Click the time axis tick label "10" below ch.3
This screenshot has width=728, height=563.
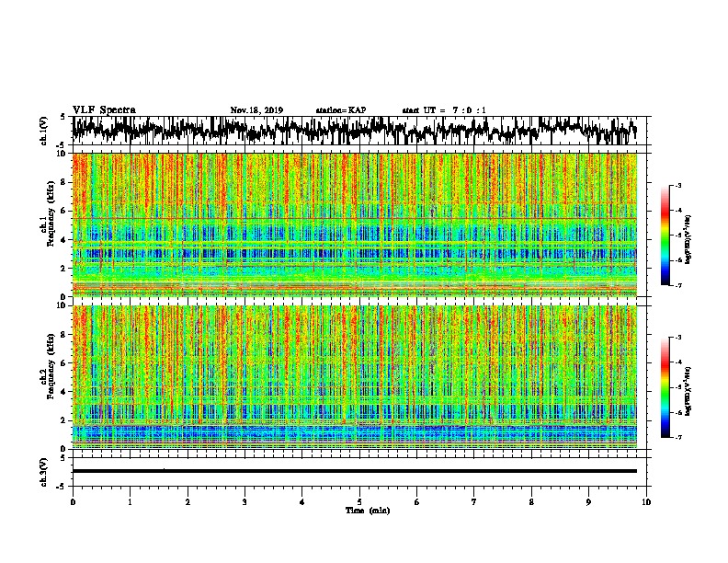(646, 502)
